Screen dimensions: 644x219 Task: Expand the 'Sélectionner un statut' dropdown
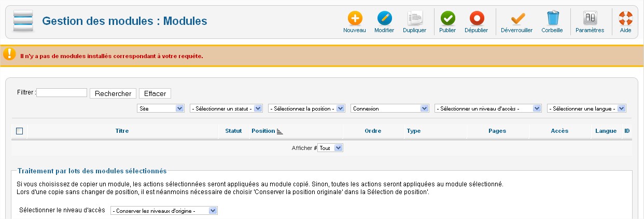click(227, 108)
